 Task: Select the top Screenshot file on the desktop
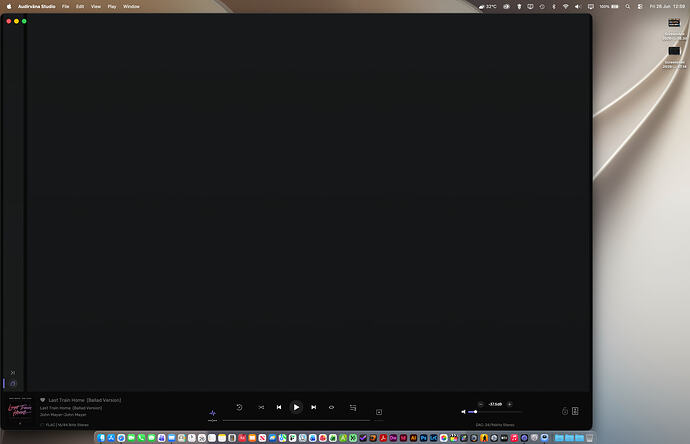click(674, 29)
